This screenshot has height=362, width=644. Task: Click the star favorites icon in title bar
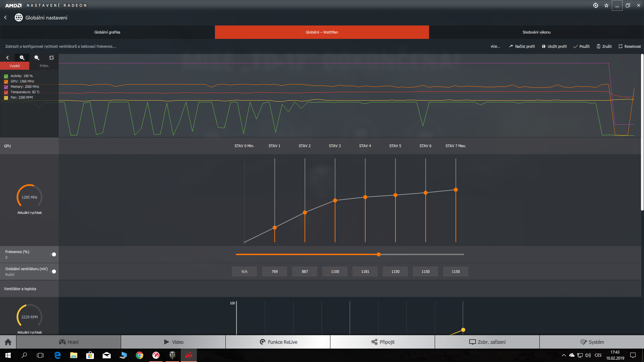coord(606,5)
